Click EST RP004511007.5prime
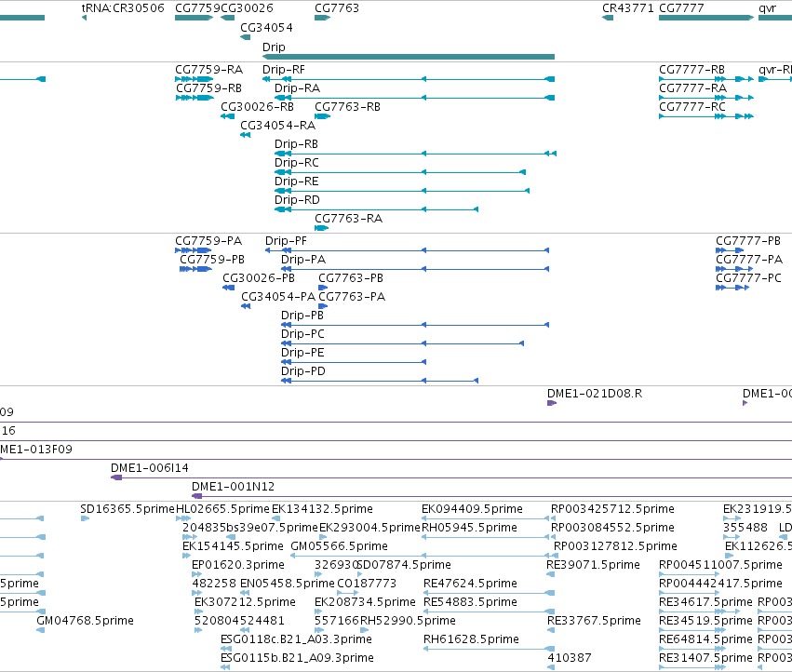This screenshot has height=672, width=792. point(720,565)
